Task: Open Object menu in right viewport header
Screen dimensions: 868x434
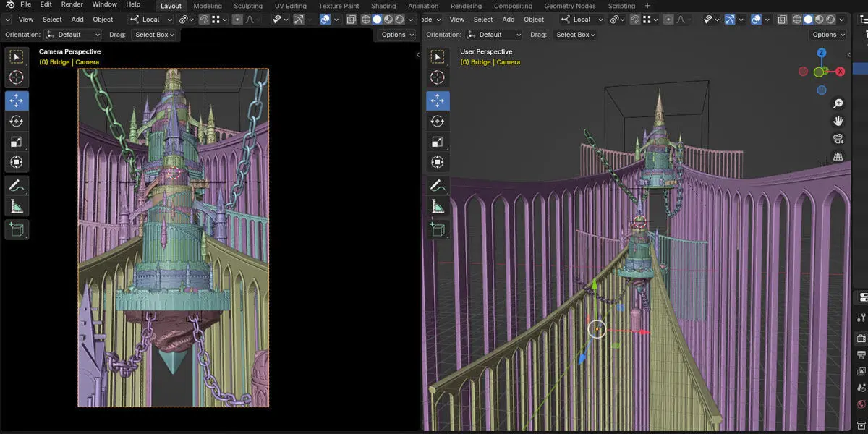Action: coord(534,20)
